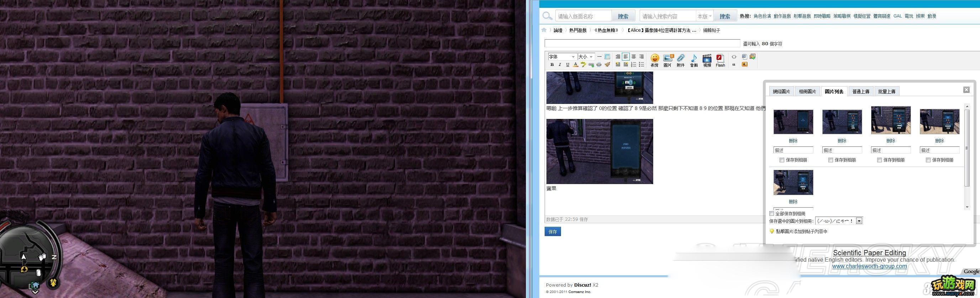This screenshot has width=980, height=298.
Task: Insert a hyperlink with the chain icon
Action: point(591,65)
